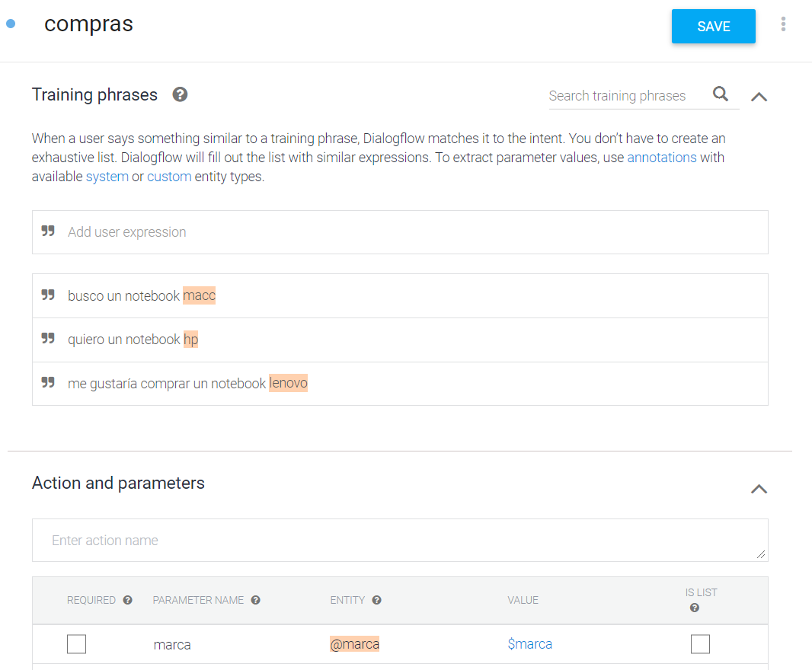Click quote icon beside 'busco un notebook macc'
Image resolution: width=812 pixels, height=670 pixels.
click(x=48, y=295)
